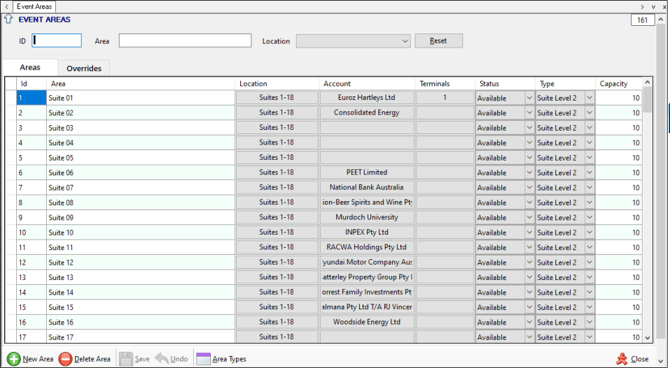Click the table scrollbar down arrow
Image resolution: width=670 pixels, height=368 pixels.
(x=647, y=338)
